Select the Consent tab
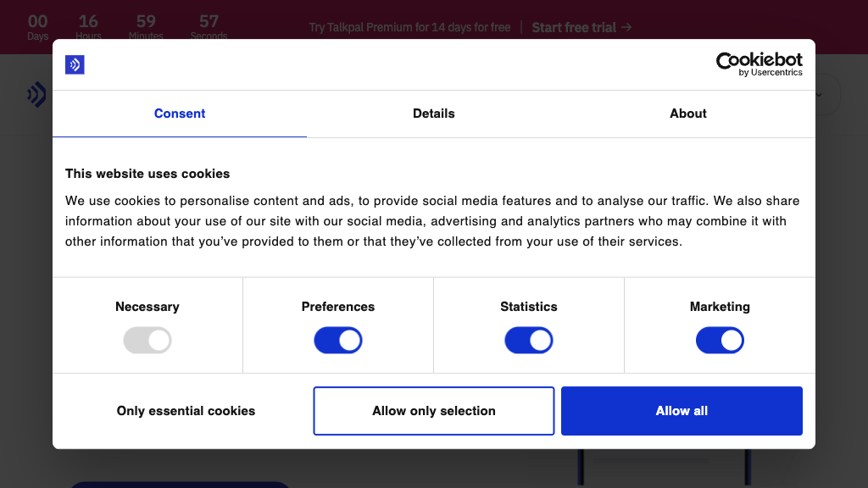This screenshot has width=868, height=488. (179, 113)
